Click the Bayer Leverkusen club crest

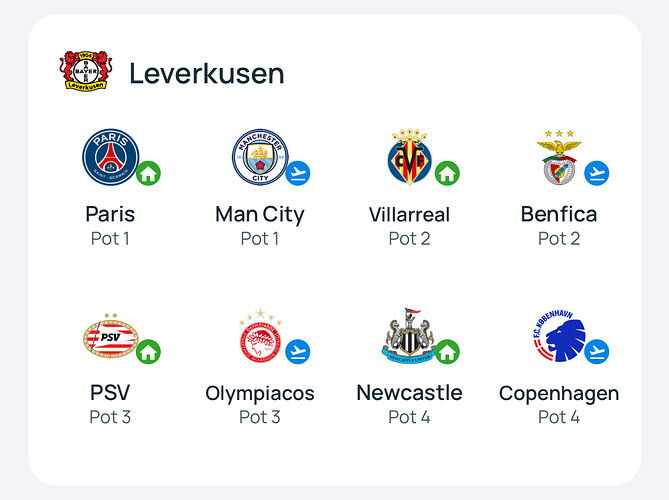coord(86,73)
